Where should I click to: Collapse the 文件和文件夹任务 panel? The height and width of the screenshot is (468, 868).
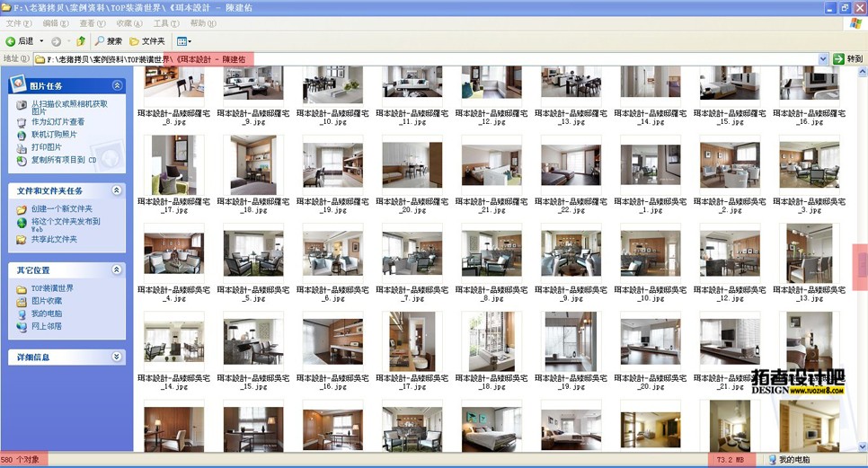pyautogui.click(x=117, y=190)
